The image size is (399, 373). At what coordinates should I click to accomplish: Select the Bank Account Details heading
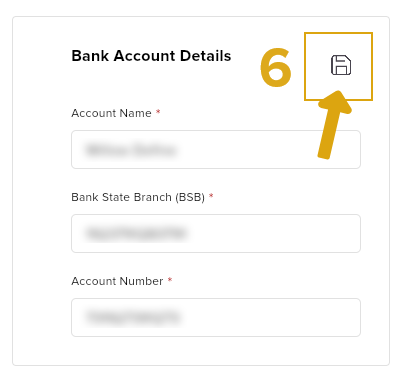tap(151, 56)
